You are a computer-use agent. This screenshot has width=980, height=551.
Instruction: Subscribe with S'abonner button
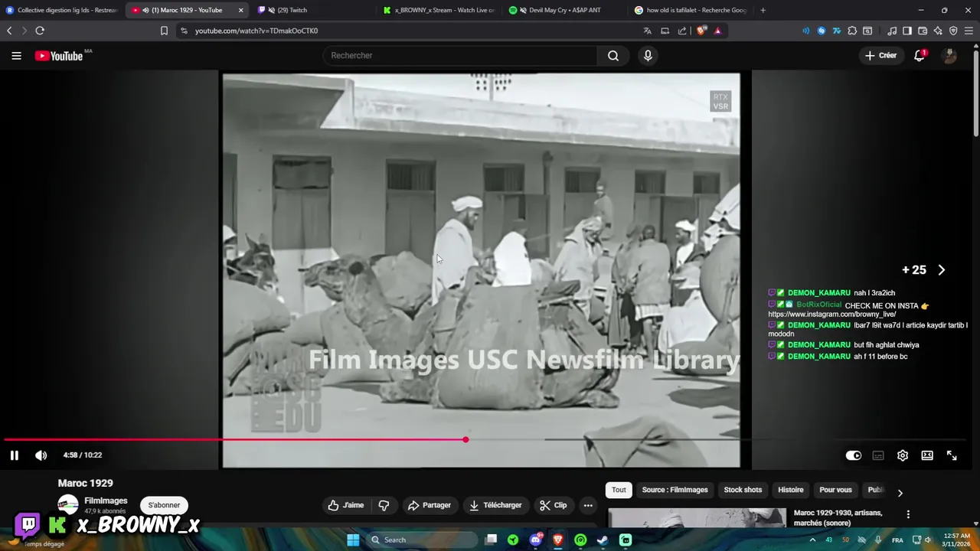point(164,505)
